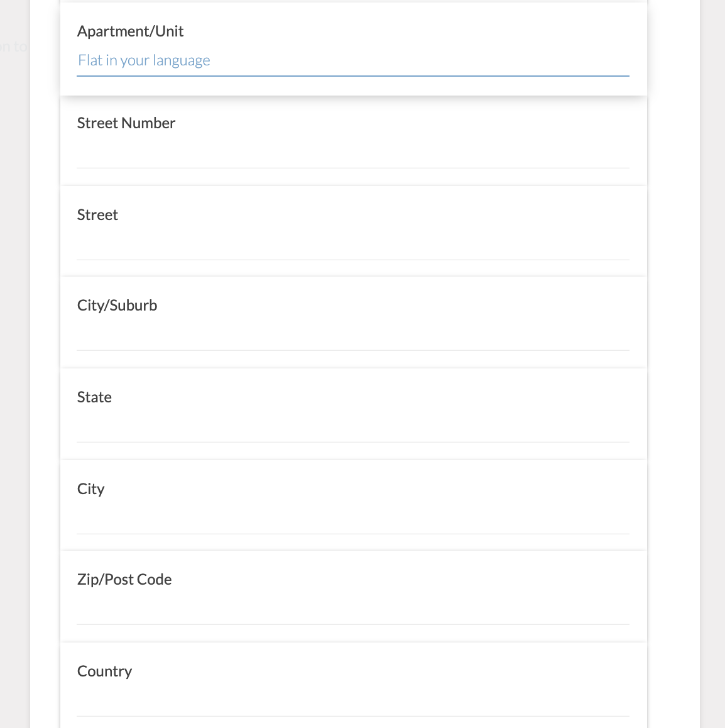Screen dimensions: 725x728
Task: Click the Zip/Post Code input field
Action: 352,614
